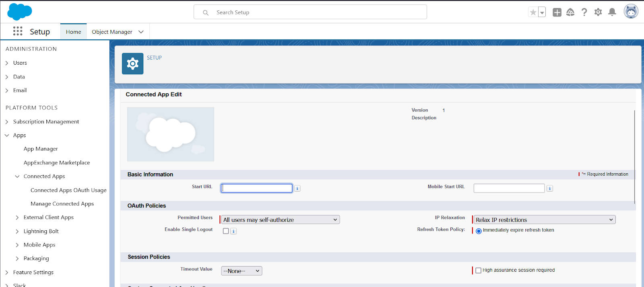Click the Enable Single Logout info icon
Screen dimensions: 644x287
(233, 231)
